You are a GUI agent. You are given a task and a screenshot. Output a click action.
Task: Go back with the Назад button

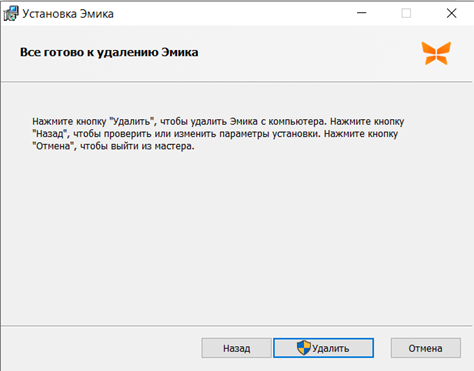pos(236,348)
